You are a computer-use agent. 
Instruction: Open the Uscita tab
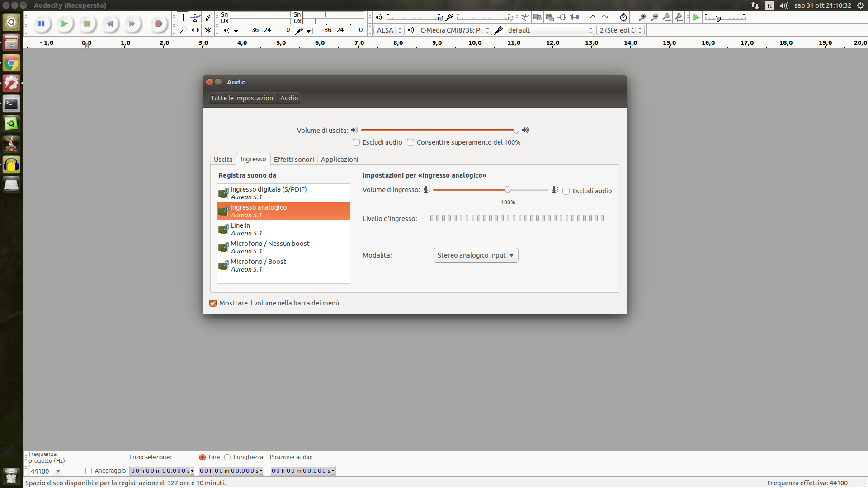pyautogui.click(x=223, y=160)
